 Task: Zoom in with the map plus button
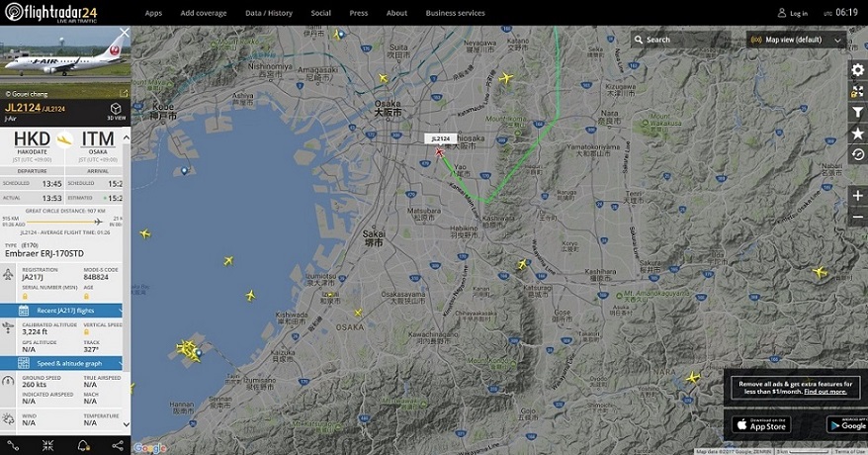[x=857, y=196]
